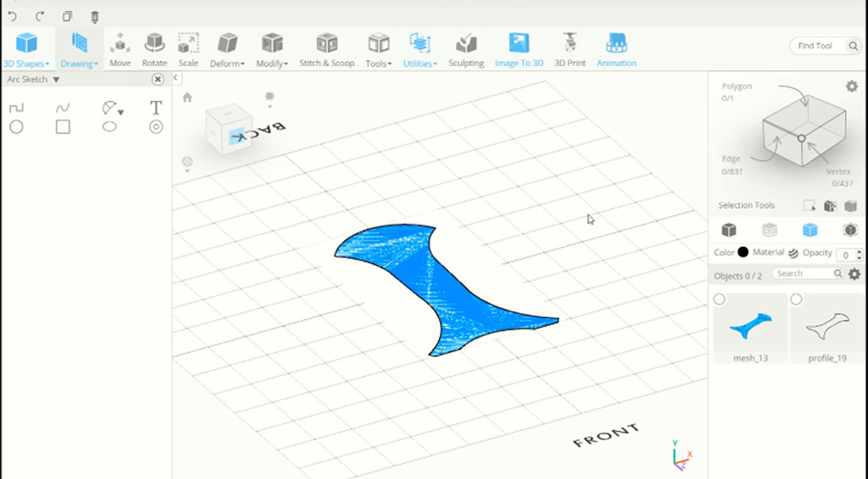Expand the Utilities menu

420,50
